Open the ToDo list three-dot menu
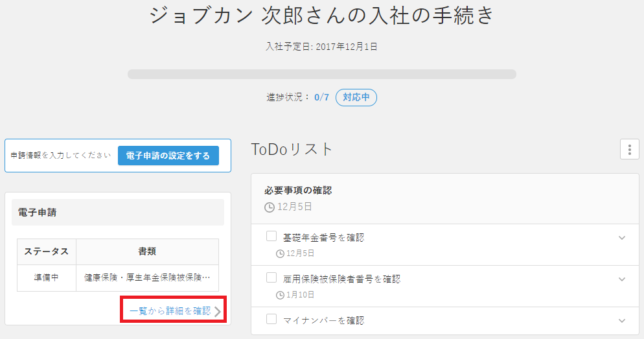 point(629,149)
